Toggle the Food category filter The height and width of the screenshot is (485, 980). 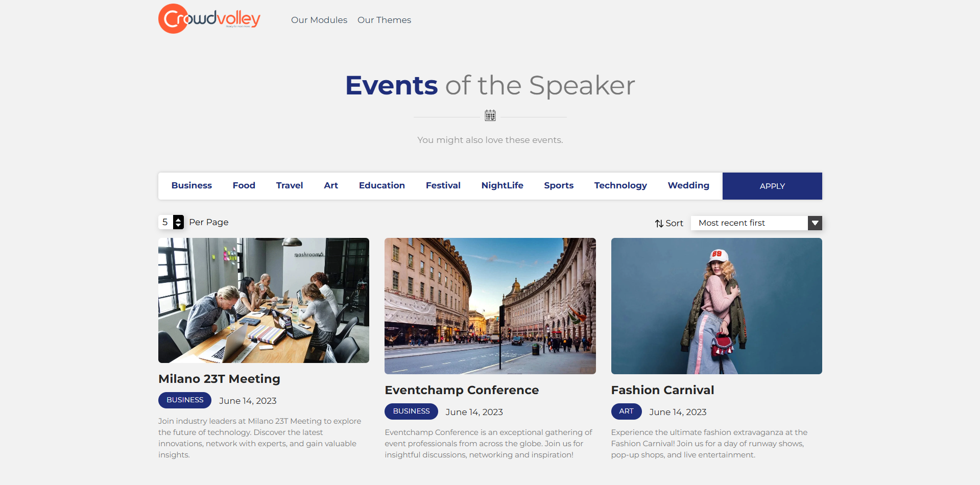[x=244, y=186]
